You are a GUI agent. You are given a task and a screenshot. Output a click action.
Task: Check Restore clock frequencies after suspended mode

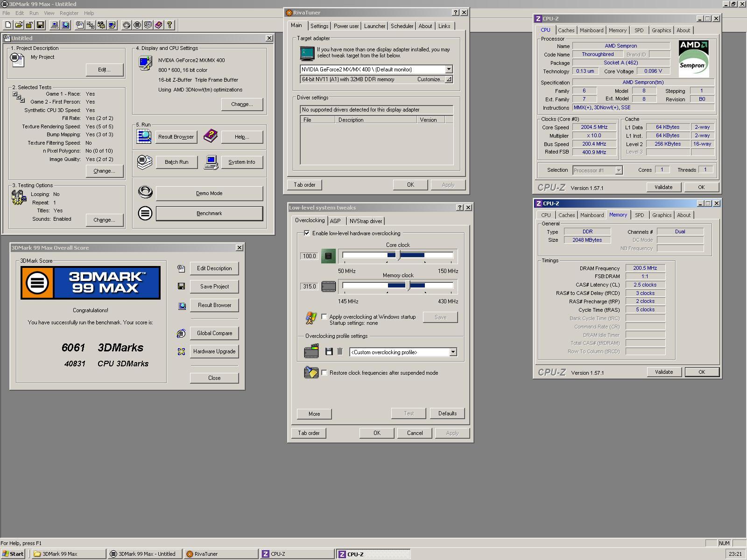(324, 373)
